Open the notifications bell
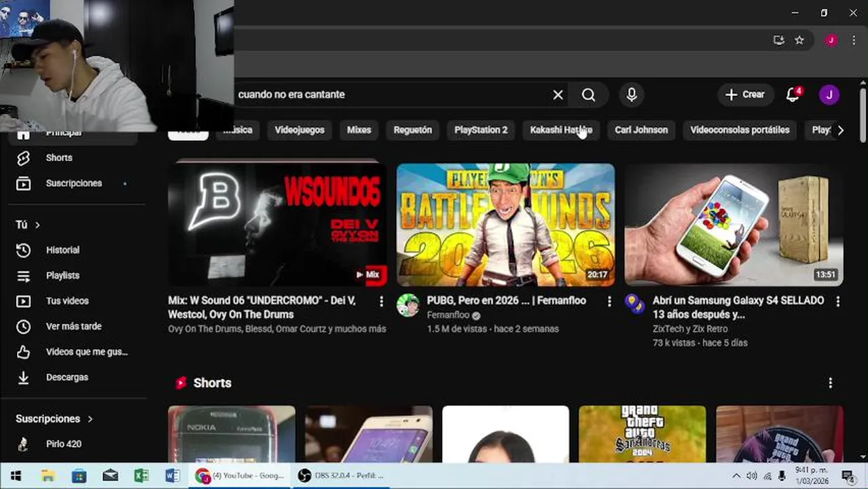The width and height of the screenshot is (868, 489). tap(793, 94)
